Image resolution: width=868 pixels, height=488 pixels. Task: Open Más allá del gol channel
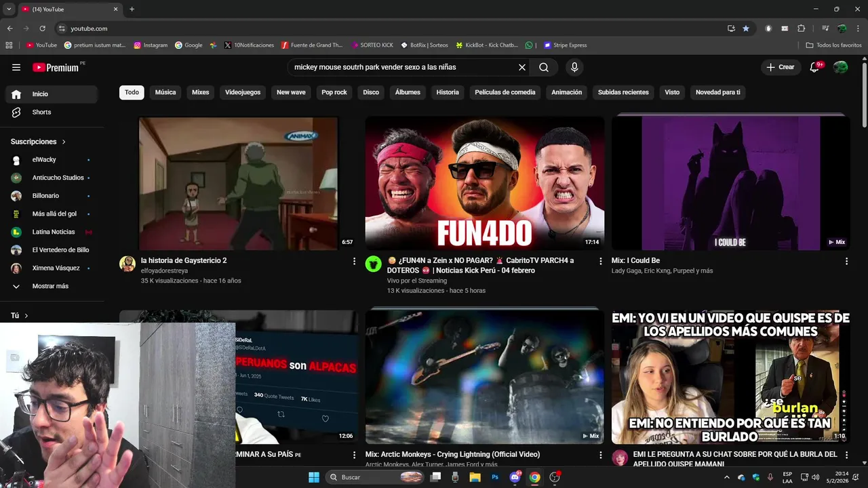tap(52, 213)
